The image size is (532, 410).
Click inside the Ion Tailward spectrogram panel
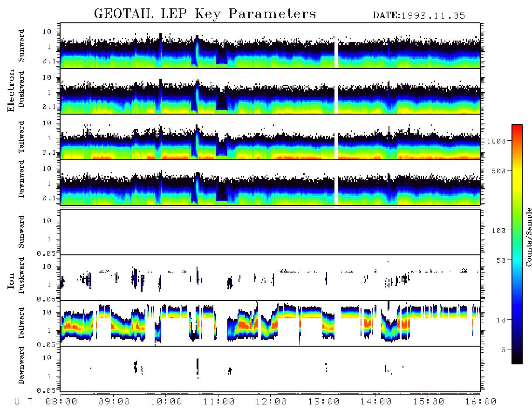coord(270,323)
